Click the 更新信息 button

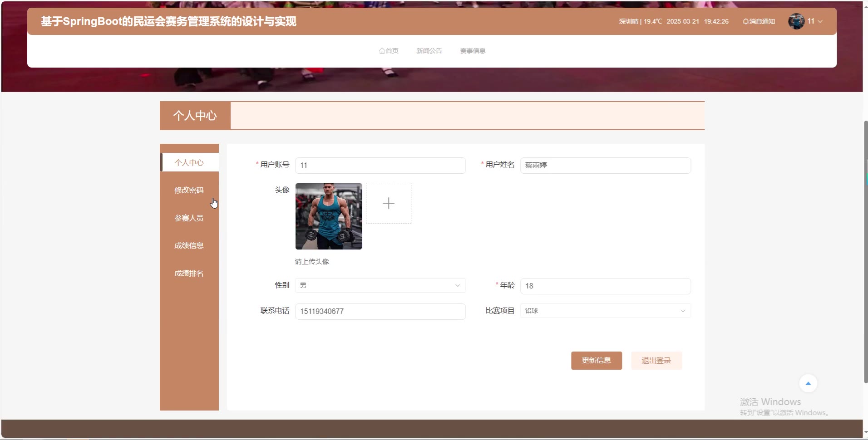597,361
